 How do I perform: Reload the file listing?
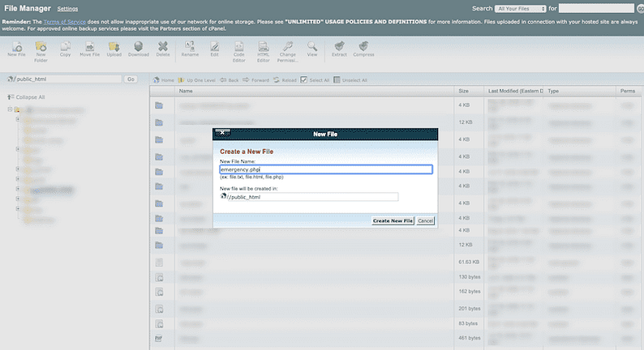point(285,80)
